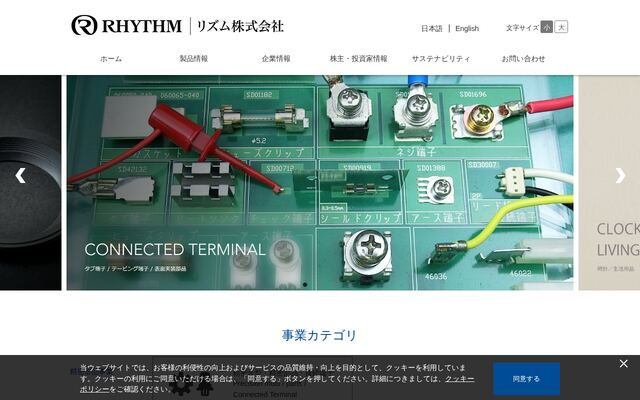Go to the previous carousel slide
The height and width of the screenshot is (400, 640).
[20, 176]
